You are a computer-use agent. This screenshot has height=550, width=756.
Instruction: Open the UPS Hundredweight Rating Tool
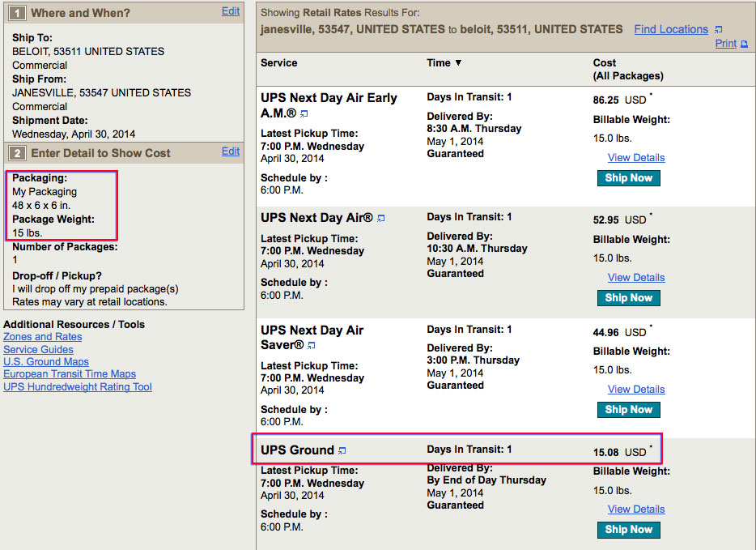tap(78, 386)
